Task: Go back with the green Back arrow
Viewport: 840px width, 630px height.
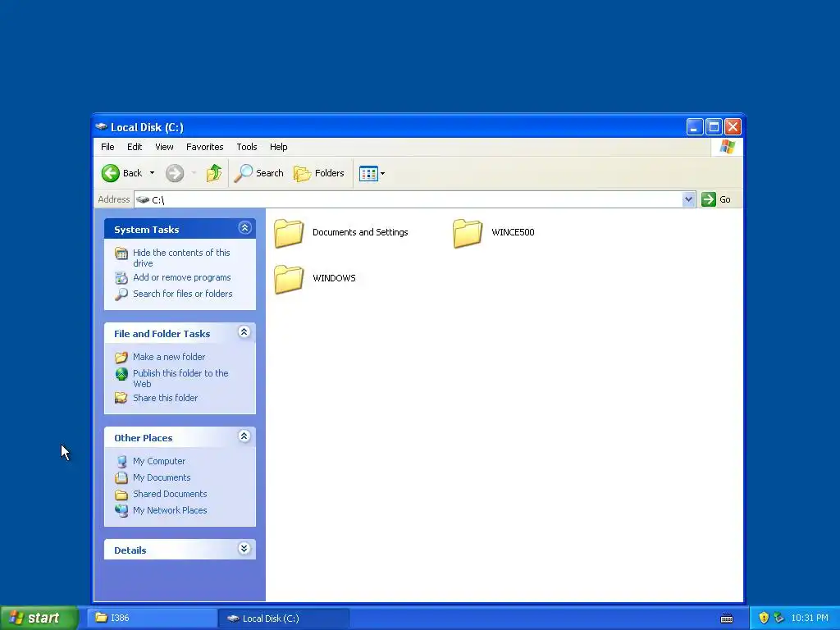Action: (111, 173)
